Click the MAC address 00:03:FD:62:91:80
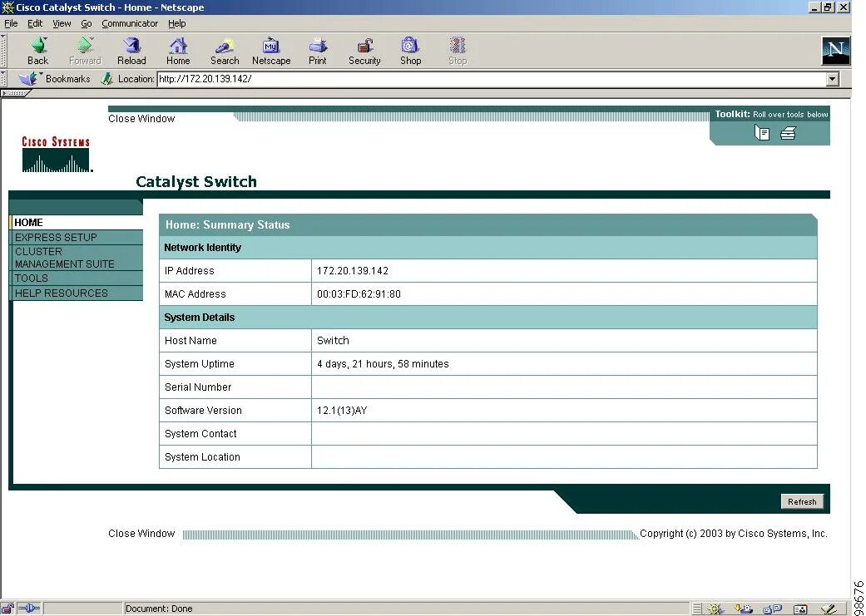This screenshot has height=616, width=866. click(359, 294)
